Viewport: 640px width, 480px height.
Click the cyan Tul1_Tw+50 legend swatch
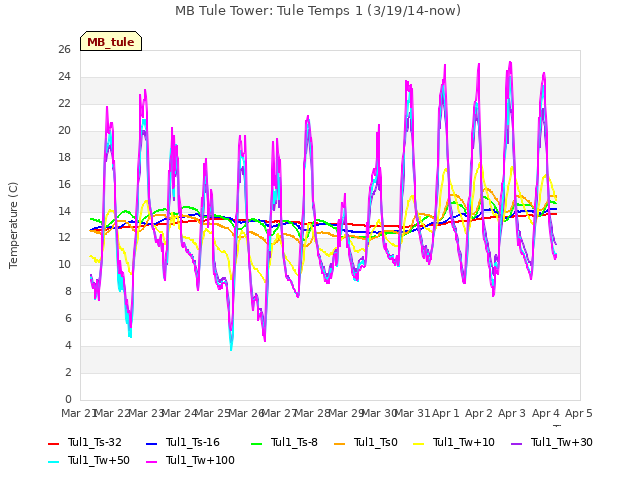(x=54, y=462)
